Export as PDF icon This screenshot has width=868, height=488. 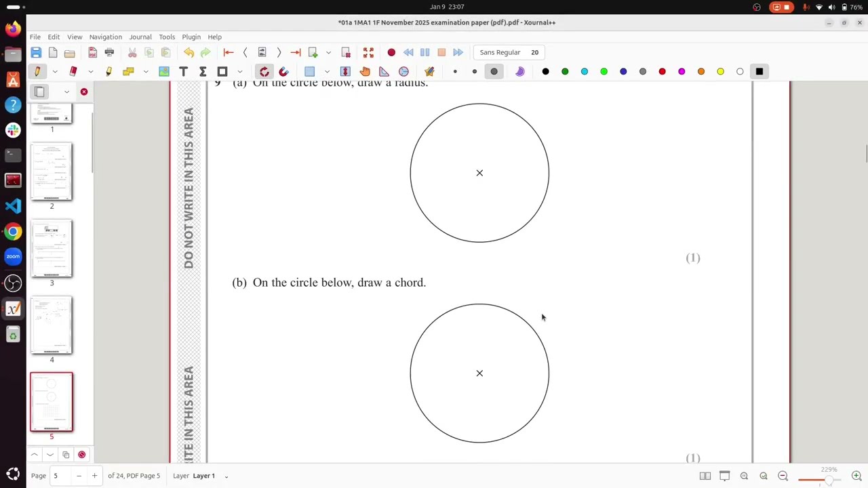coord(92,52)
